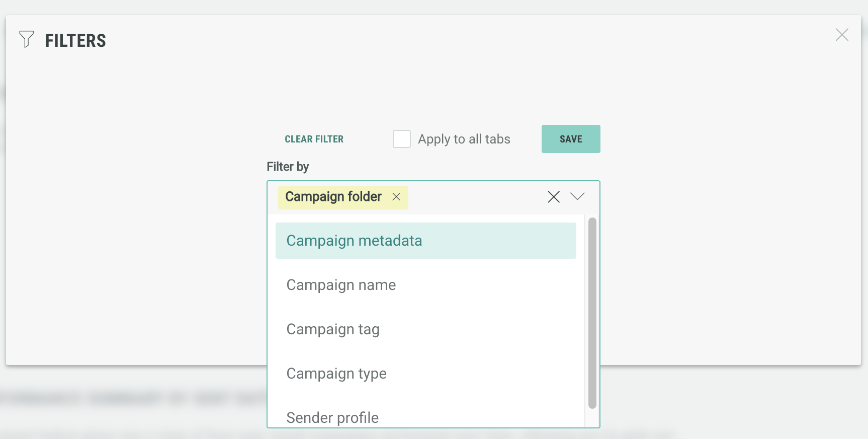Remove the Campaign folder chip
The height and width of the screenshot is (439, 868).
point(396,197)
